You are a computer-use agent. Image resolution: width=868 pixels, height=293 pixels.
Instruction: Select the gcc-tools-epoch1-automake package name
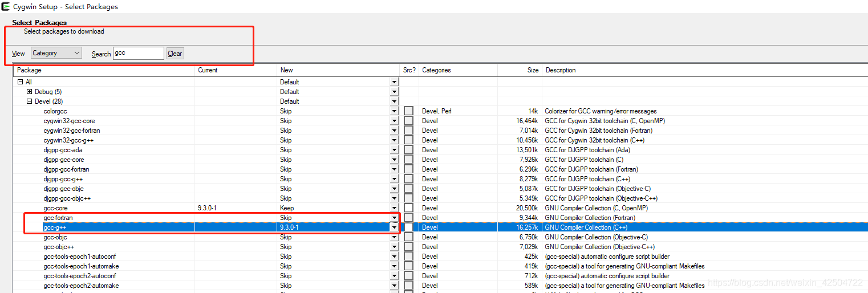(81, 266)
